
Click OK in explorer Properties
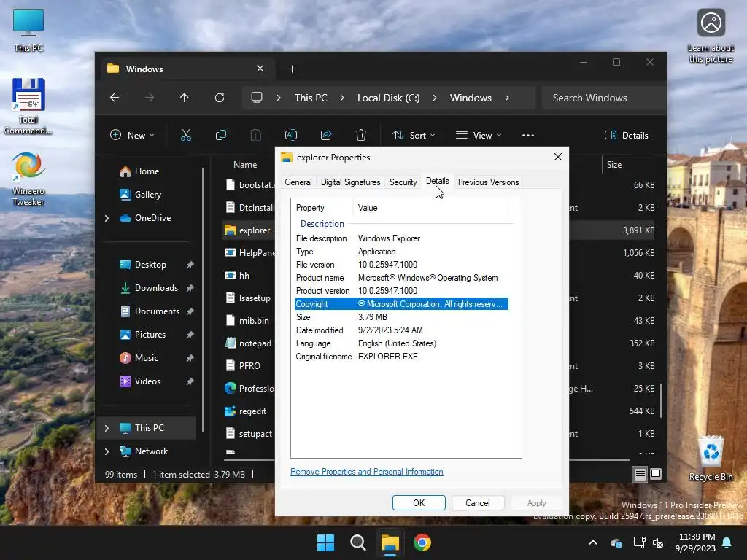coord(419,503)
